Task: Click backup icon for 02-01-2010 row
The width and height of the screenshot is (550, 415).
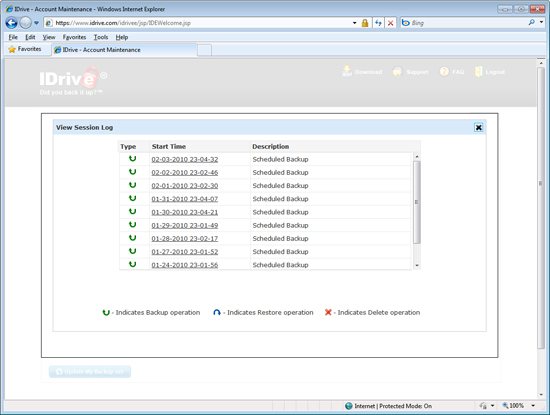Action: (x=132, y=185)
